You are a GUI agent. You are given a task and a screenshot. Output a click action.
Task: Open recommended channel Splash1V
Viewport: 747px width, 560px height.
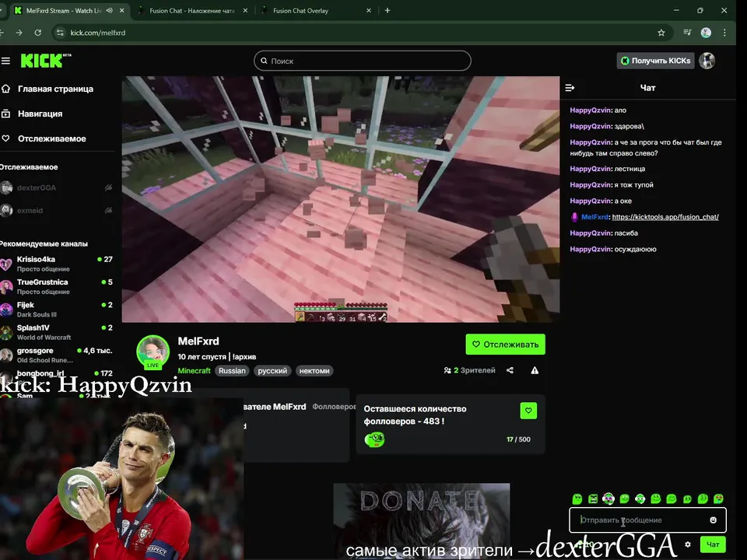click(x=56, y=332)
